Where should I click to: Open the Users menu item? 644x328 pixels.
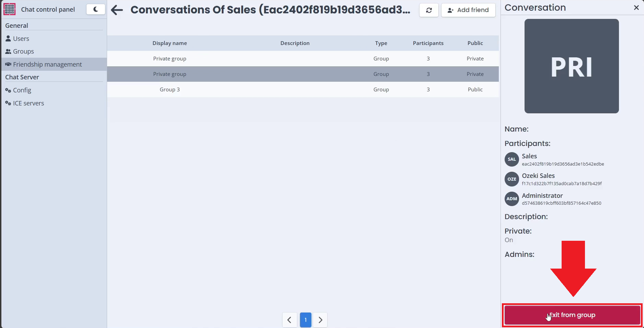(21, 38)
